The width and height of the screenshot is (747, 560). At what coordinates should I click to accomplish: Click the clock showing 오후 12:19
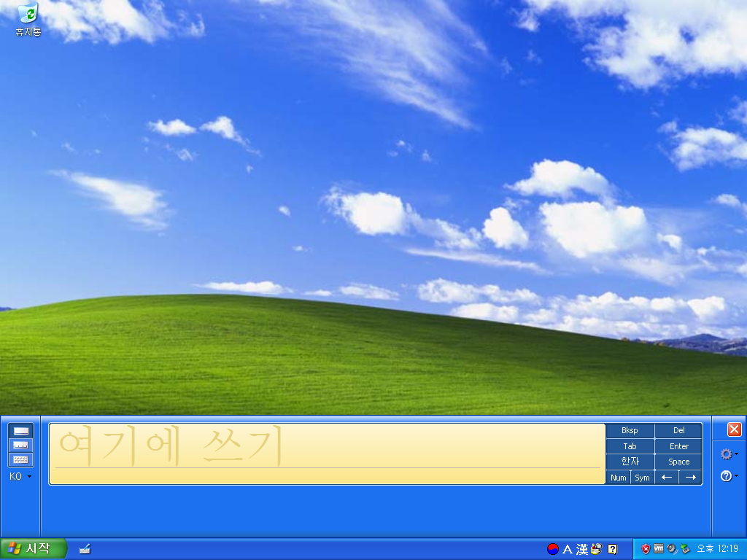tap(718, 549)
